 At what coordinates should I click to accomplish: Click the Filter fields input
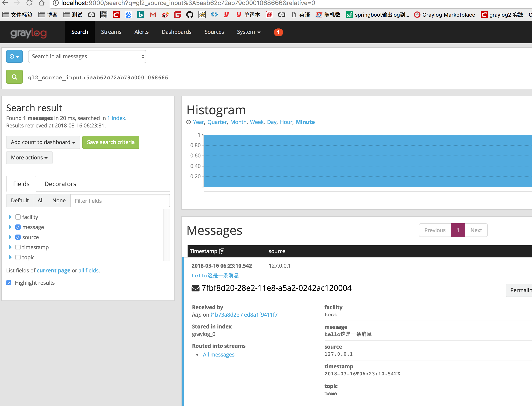pos(120,201)
